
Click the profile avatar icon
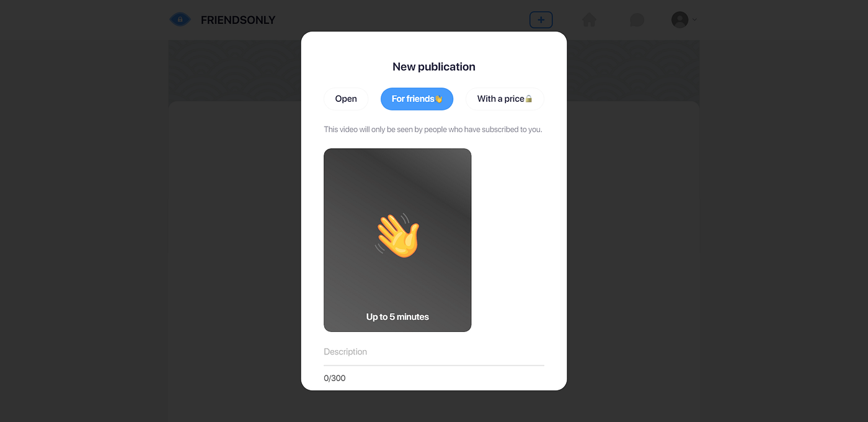(680, 20)
